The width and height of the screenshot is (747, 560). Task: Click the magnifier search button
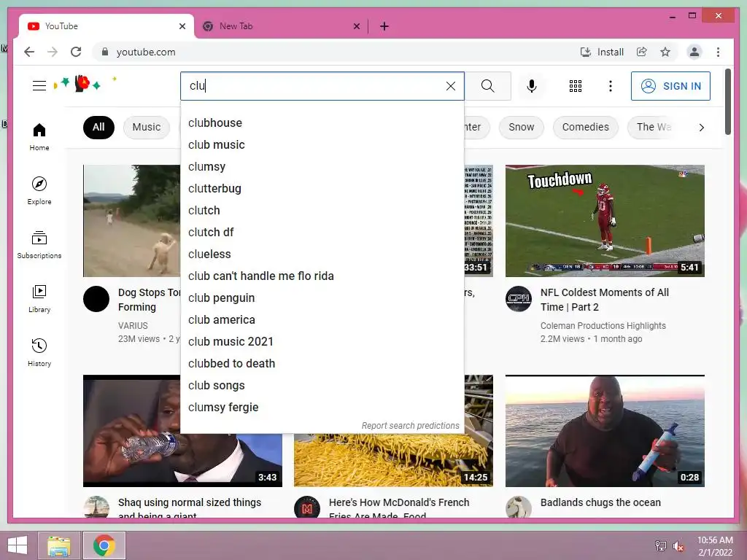pyautogui.click(x=487, y=86)
